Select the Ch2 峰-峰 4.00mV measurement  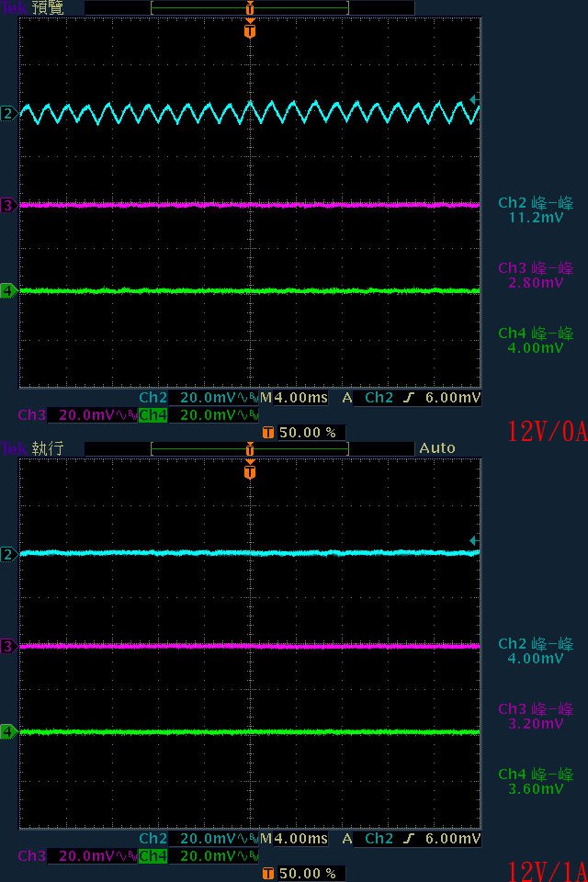536,650
